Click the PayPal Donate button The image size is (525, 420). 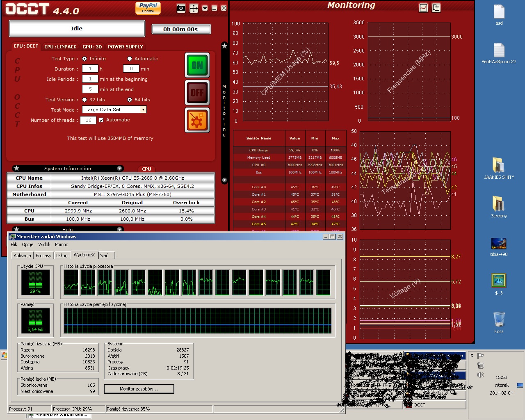(x=148, y=8)
